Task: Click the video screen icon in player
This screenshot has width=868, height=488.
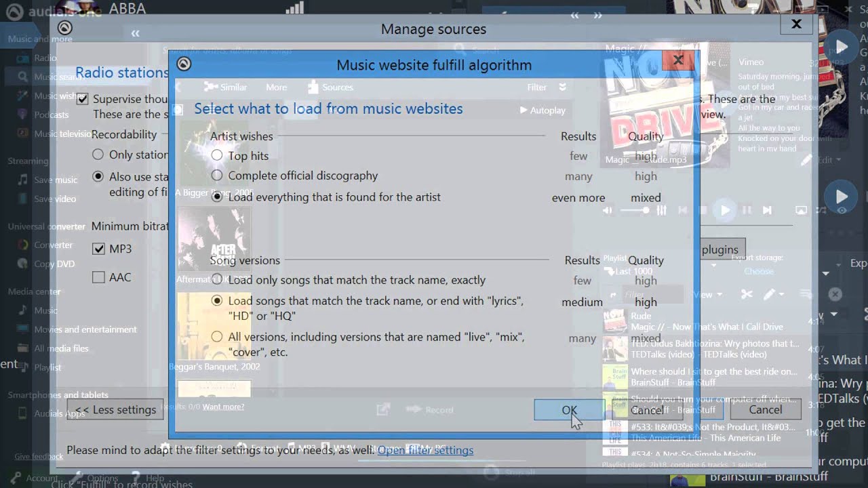Action: tap(801, 210)
